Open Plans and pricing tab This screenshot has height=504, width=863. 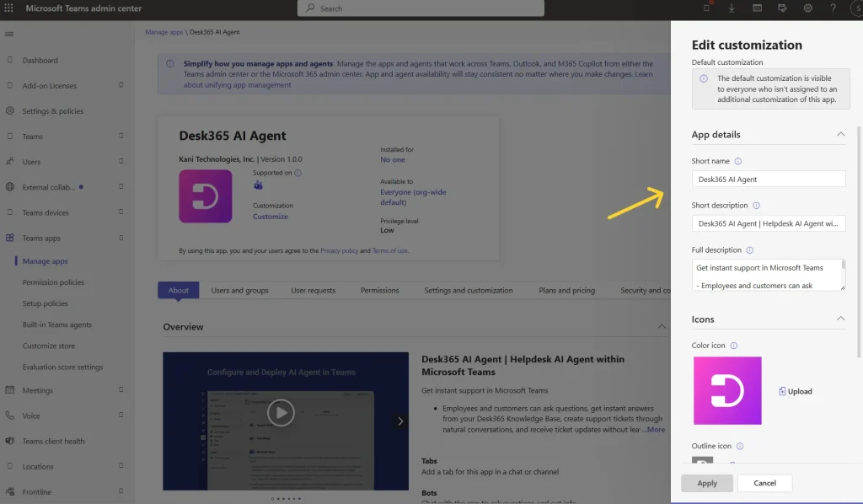tap(567, 290)
